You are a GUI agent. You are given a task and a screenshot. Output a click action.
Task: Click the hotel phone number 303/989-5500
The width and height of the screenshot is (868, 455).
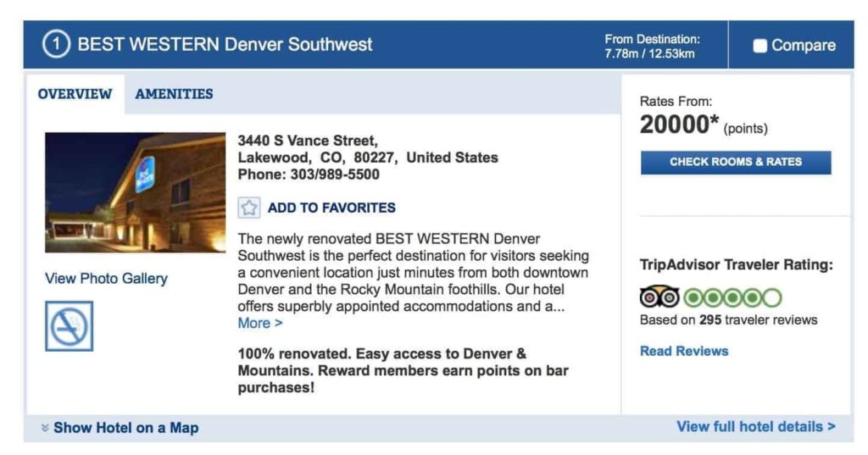pyautogui.click(x=335, y=175)
